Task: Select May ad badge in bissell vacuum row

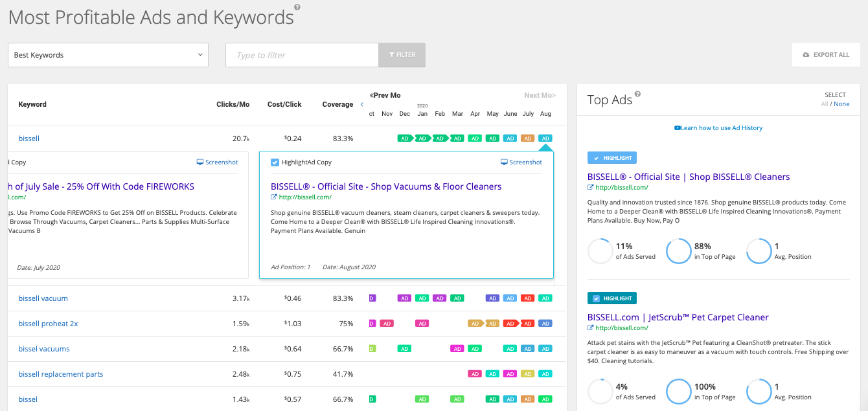Action: click(492, 298)
